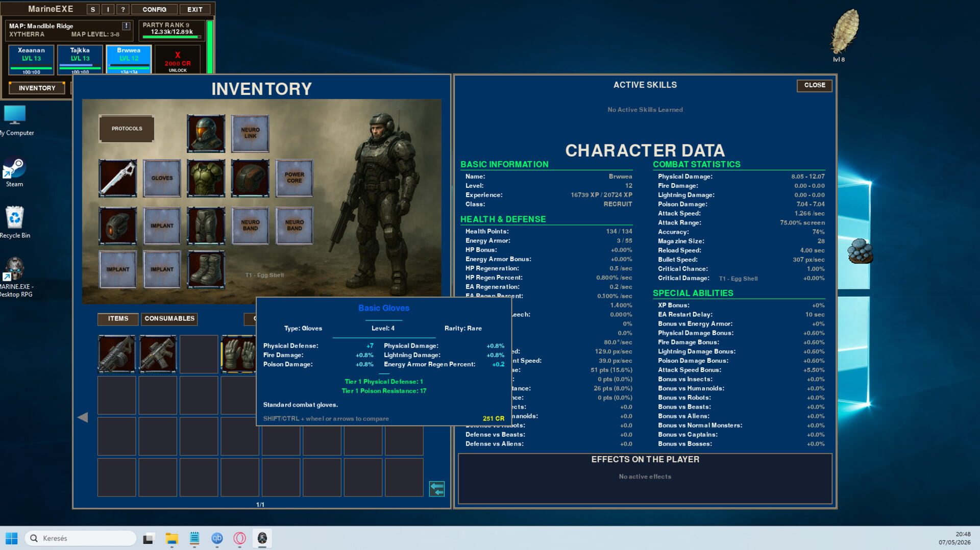Select the first gun in the inventory grid

(117, 354)
